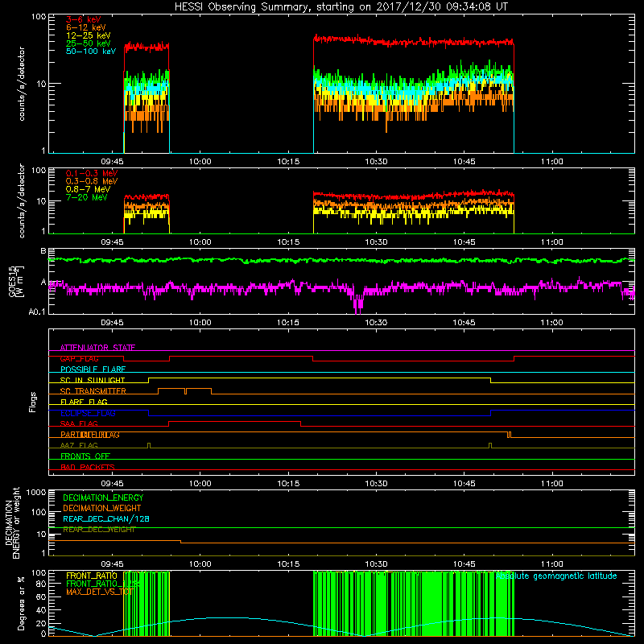Select the ATTENUATOR_STATE flag label
Viewport: 644px width, 644px height.
click(x=97, y=348)
